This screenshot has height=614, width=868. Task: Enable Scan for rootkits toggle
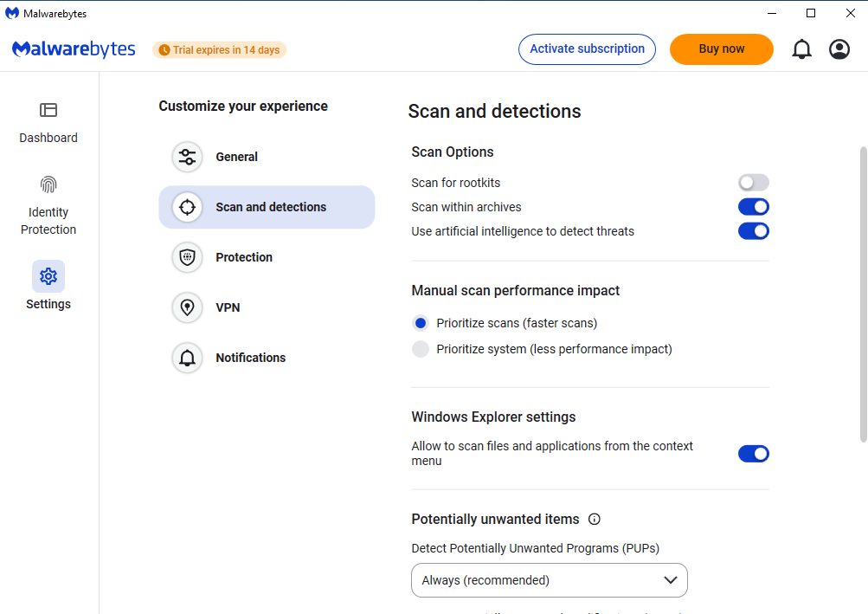click(754, 183)
